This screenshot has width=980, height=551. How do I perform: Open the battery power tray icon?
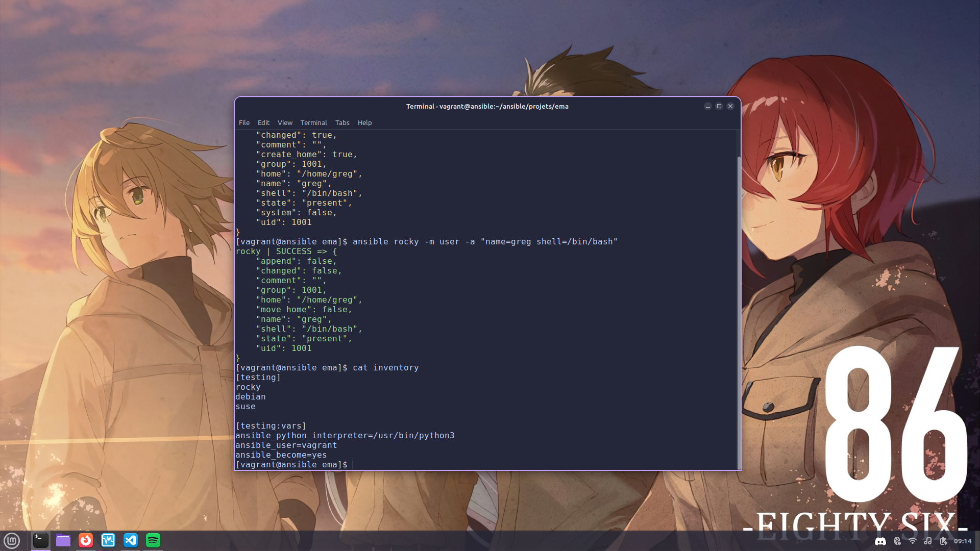(943, 541)
